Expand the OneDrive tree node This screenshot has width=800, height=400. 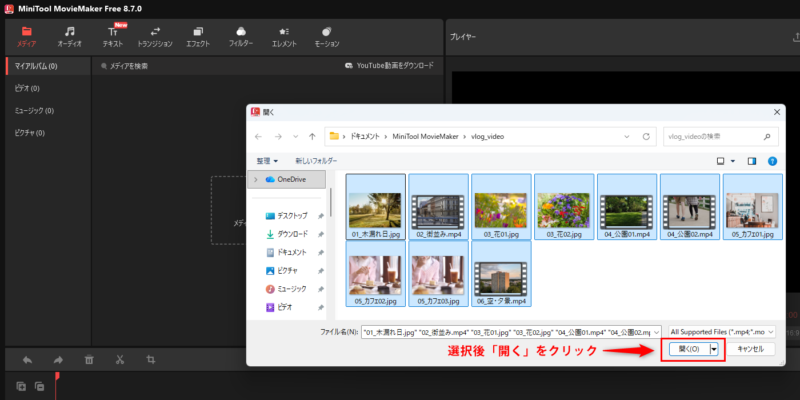click(256, 180)
